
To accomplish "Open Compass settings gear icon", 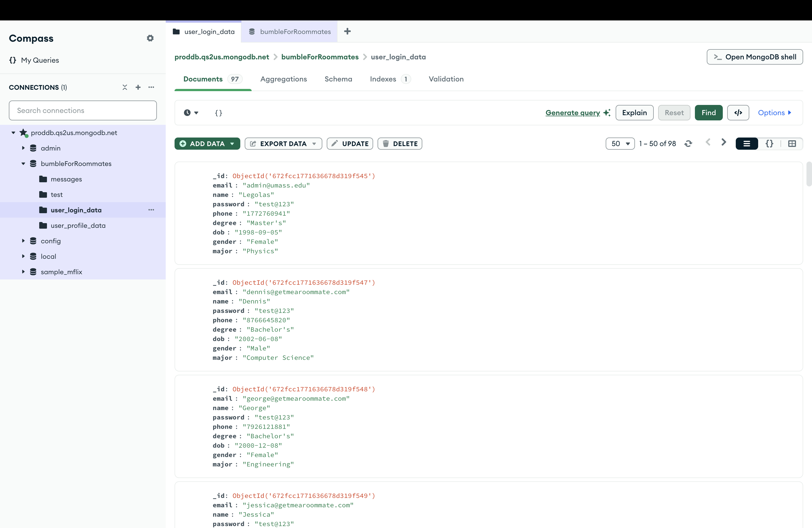I will click(150, 38).
